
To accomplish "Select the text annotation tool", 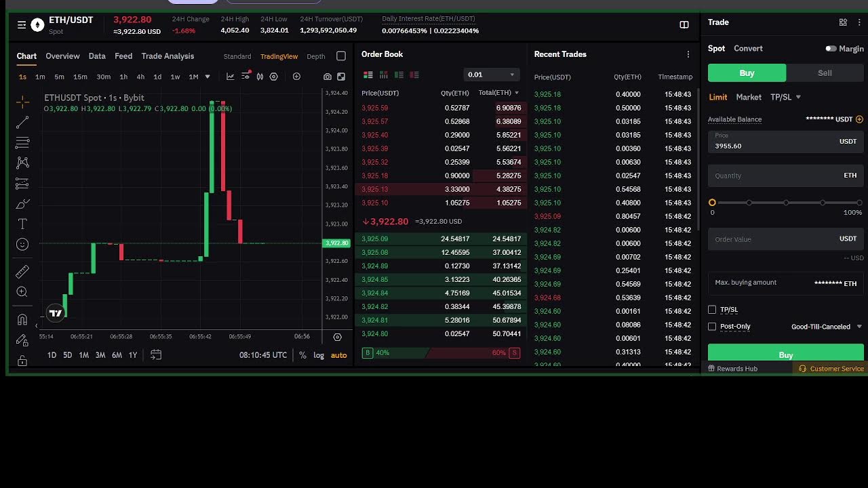I will coord(22,224).
